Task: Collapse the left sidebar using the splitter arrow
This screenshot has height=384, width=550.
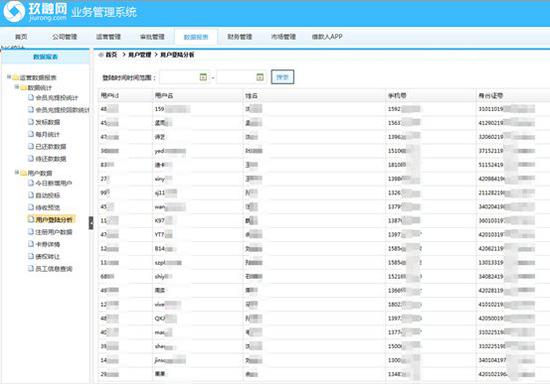Action: [x=91, y=223]
